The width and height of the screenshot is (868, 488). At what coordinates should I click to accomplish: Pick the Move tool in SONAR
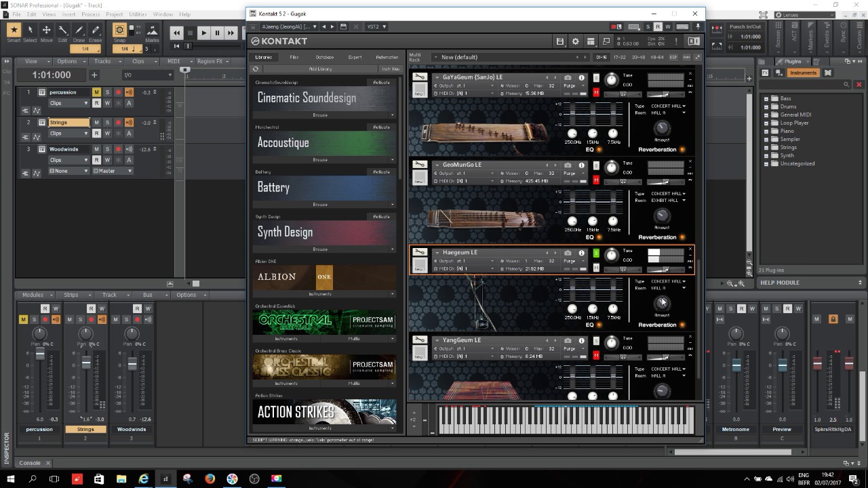click(46, 30)
